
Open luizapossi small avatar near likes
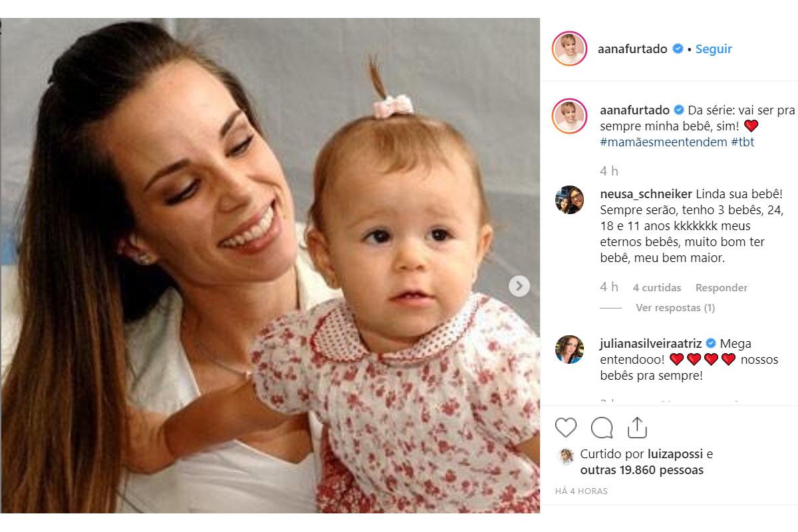(566, 456)
